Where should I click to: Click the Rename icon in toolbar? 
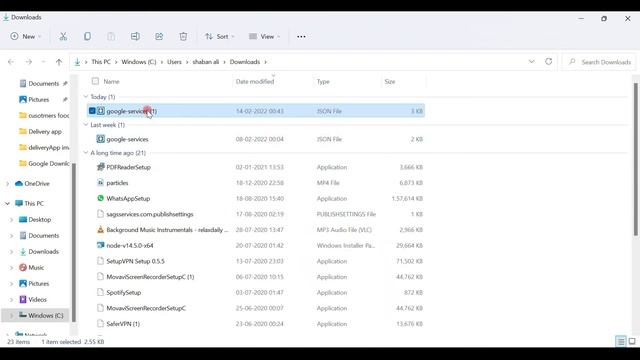point(135,36)
